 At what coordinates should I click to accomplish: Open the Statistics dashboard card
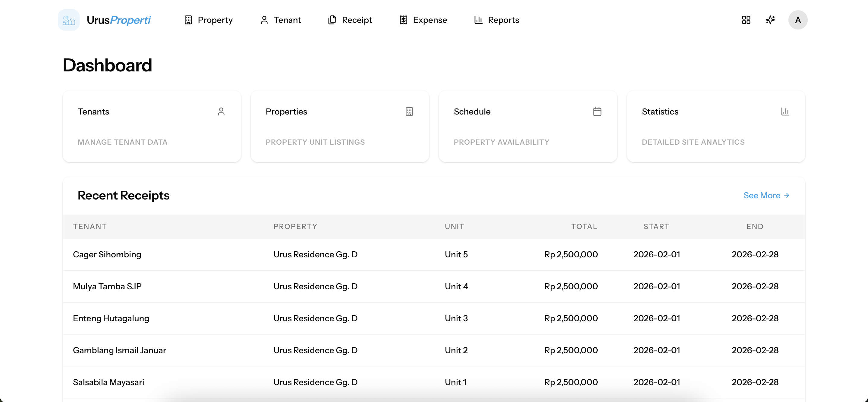tap(716, 126)
